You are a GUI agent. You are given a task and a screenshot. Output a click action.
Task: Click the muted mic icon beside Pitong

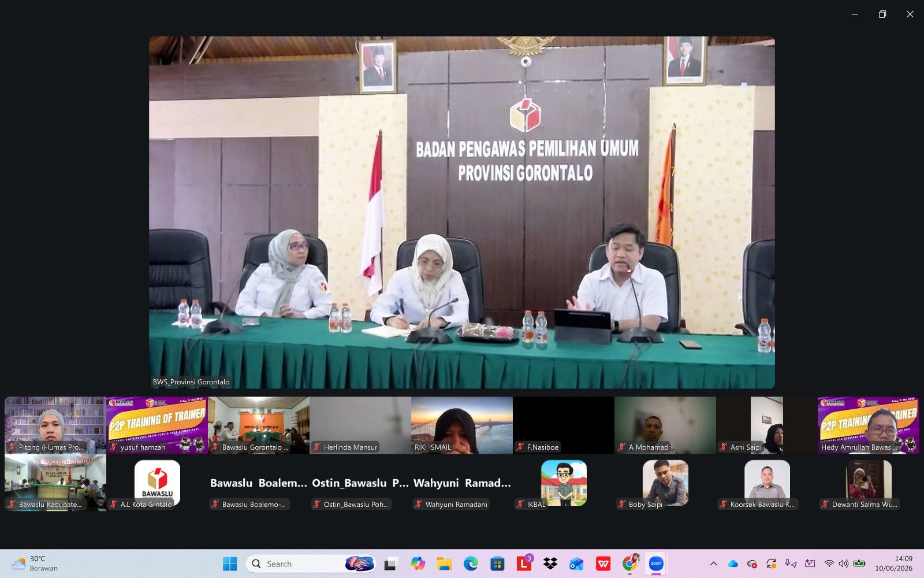(x=12, y=447)
